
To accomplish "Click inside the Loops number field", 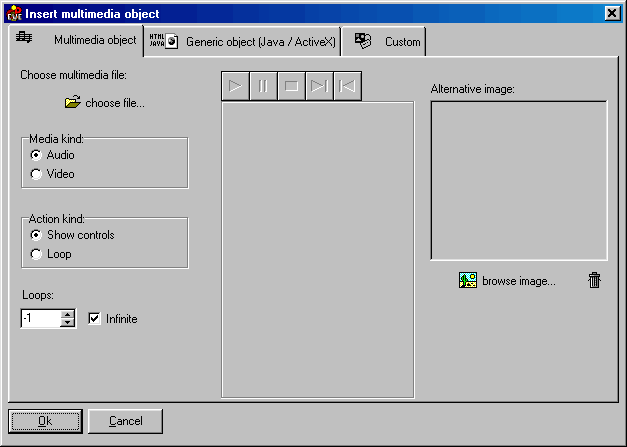I will [40, 319].
